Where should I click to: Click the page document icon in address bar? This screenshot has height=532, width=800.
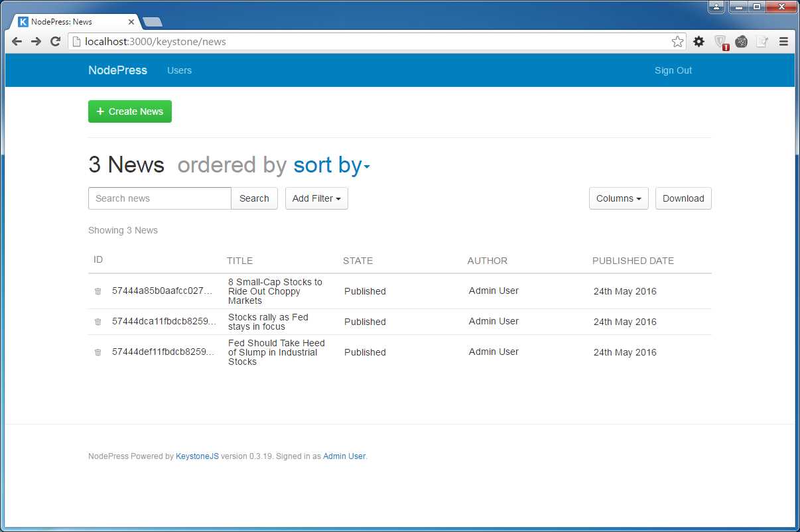click(x=76, y=42)
